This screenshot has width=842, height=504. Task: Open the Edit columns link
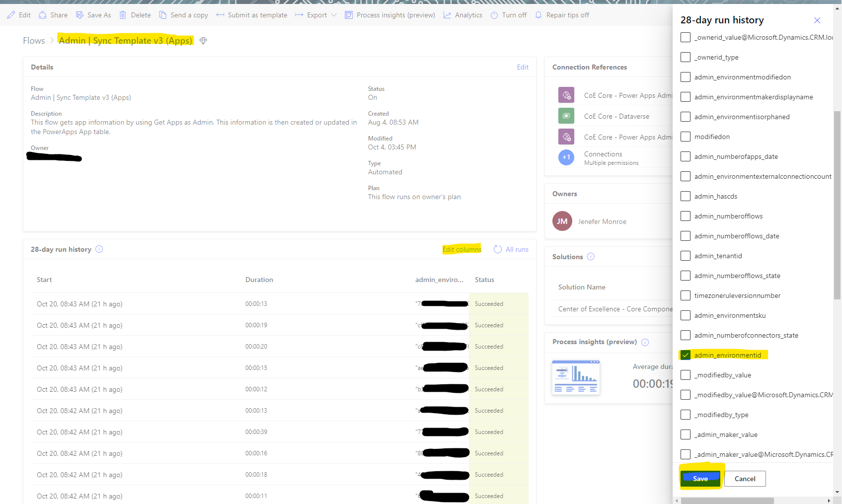[x=461, y=249]
